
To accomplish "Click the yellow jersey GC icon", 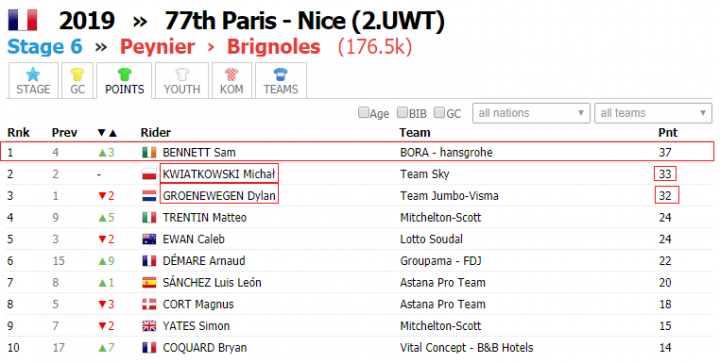I will 77,74.
